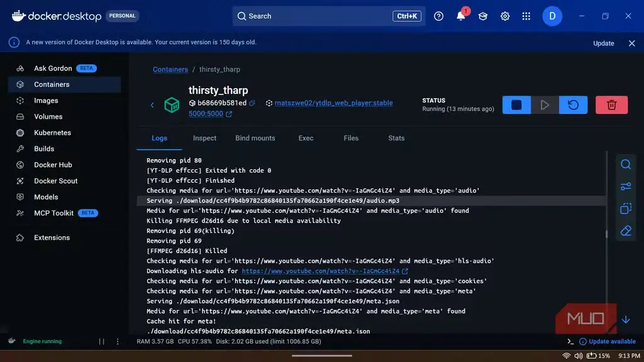644x362 pixels.
Task: Click the Containers breadcrumb link
Action: pyautogui.click(x=170, y=69)
